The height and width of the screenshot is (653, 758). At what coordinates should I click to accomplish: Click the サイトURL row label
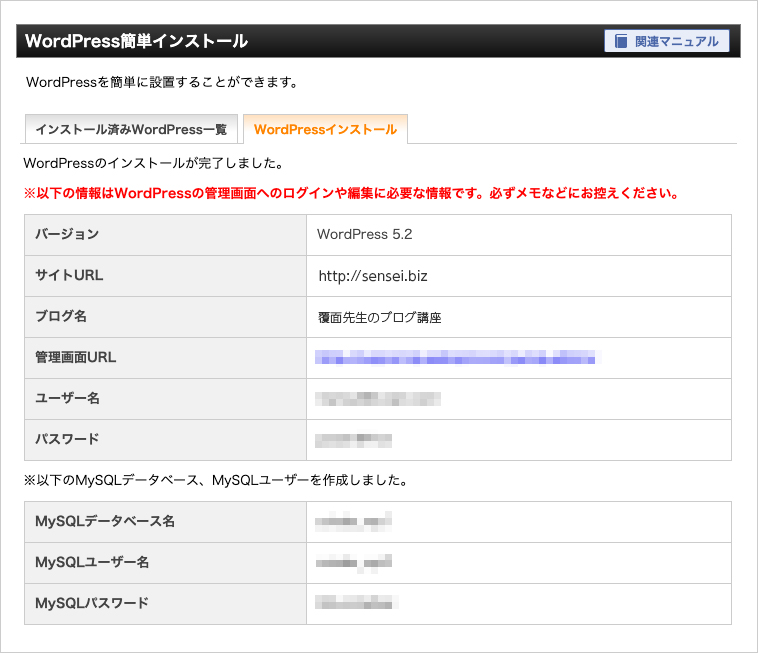click(69, 276)
